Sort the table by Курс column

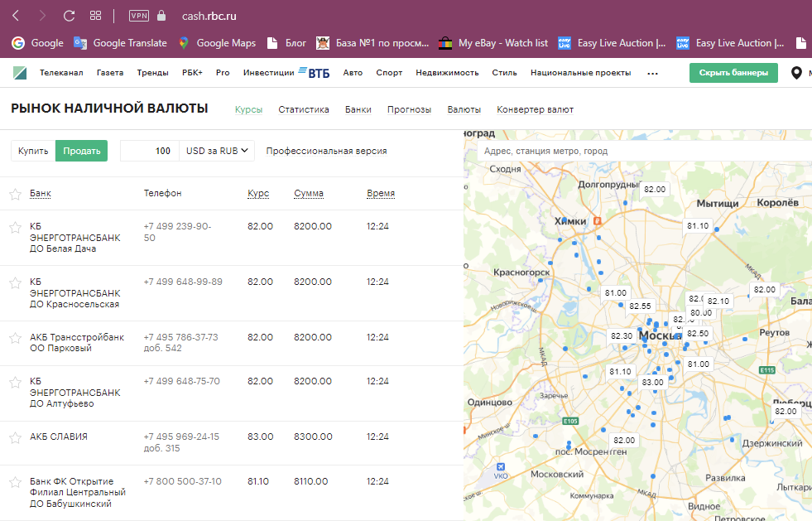tap(258, 194)
